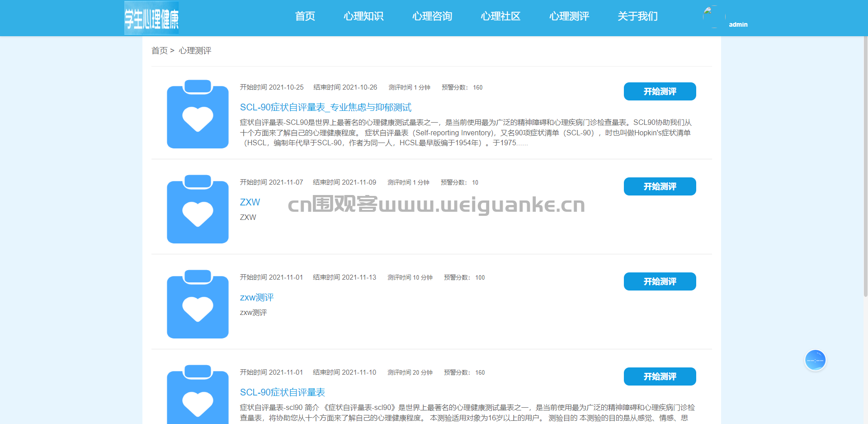This screenshot has height=424, width=868.
Task: Click the text 测评时间 20 分钟
Action: 410,372
